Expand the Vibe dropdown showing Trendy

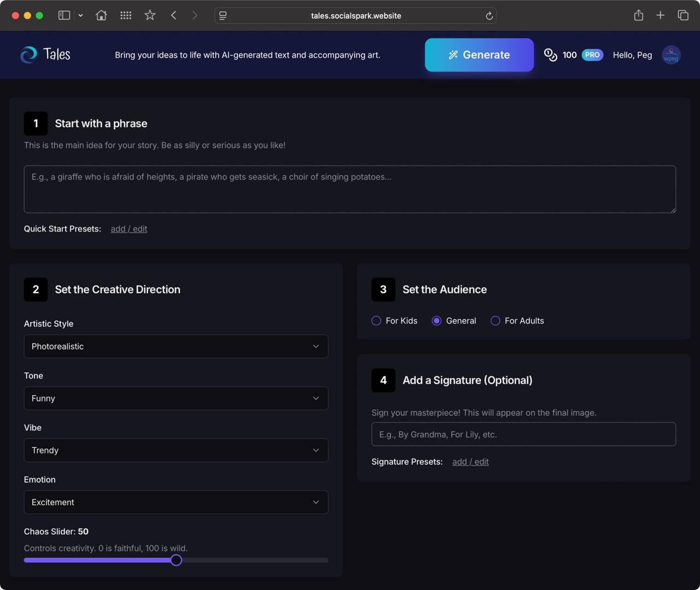[176, 450]
